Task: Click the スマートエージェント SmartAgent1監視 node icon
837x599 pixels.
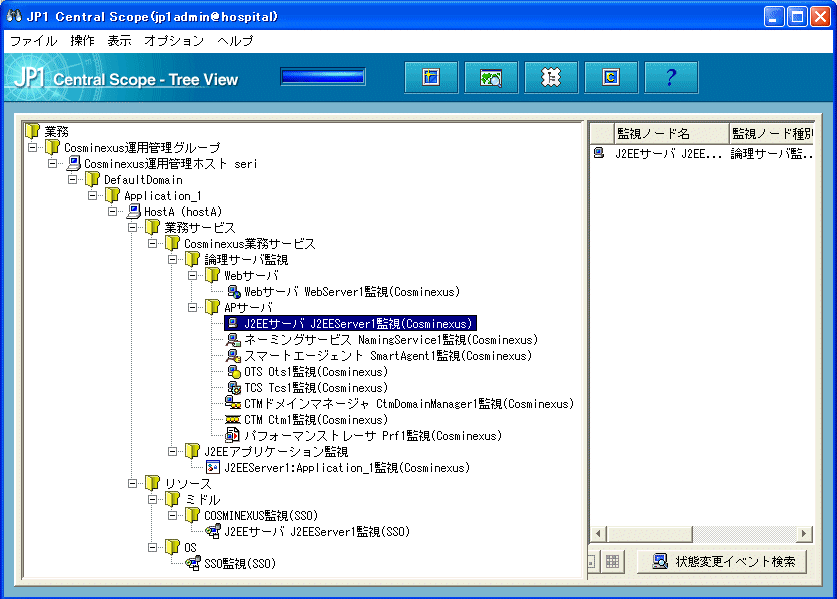Action: click(233, 356)
